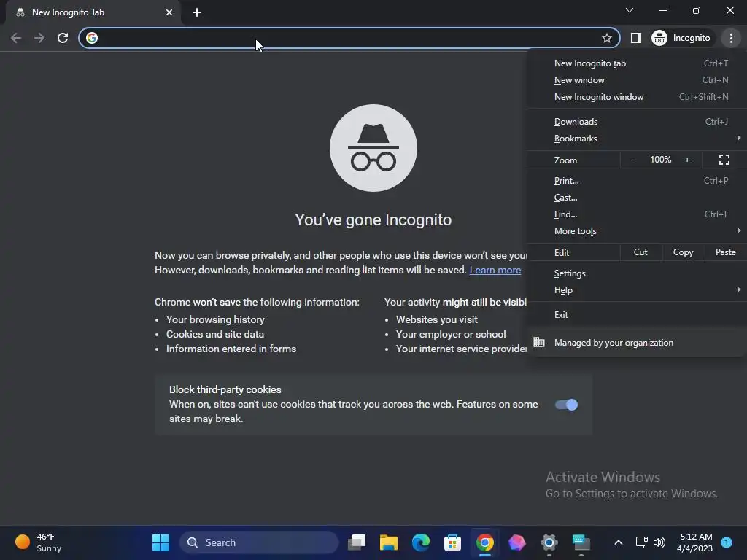Open the weather widget 46°F Sunny
This screenshot has width=747, height=560.
39,542
